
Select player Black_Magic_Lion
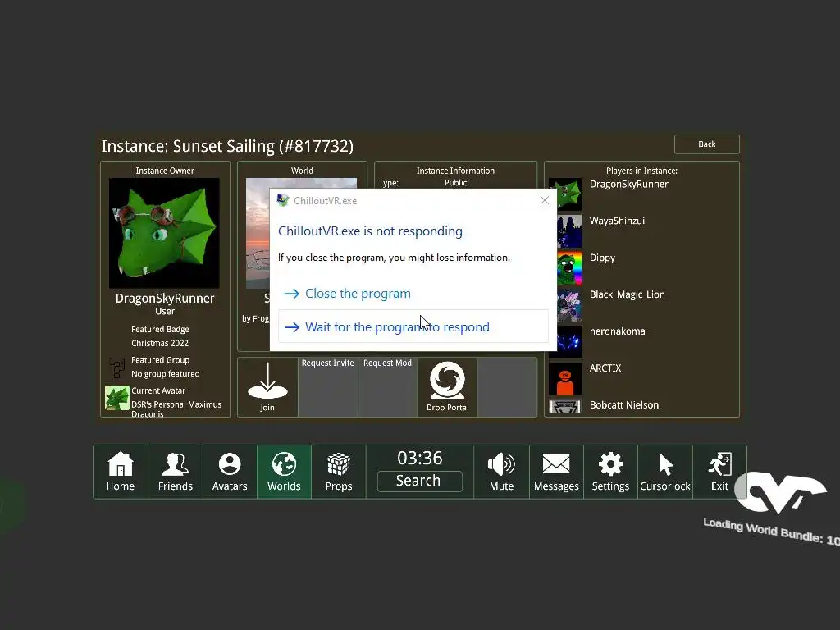628,294
